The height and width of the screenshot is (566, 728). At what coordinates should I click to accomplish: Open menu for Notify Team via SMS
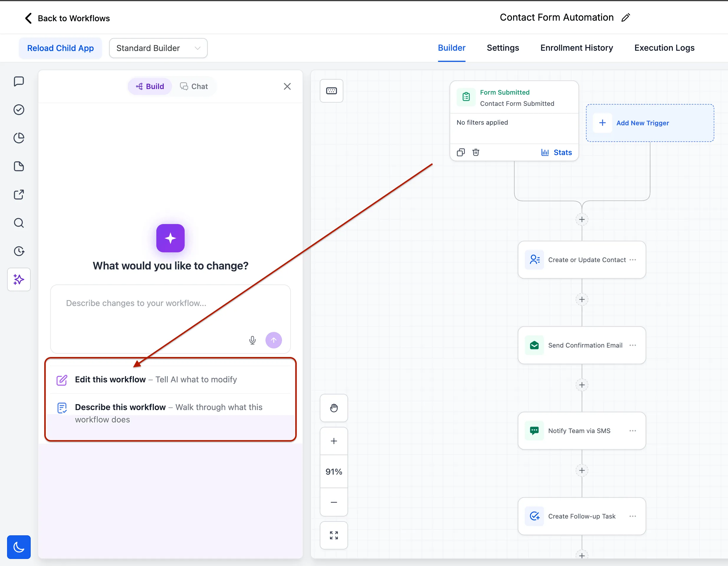(633, 431)
